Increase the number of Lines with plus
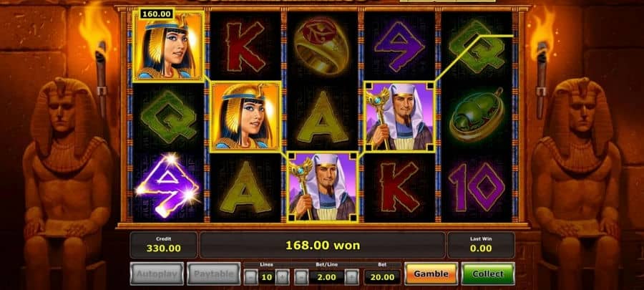Image resolution: width=644 pixels, height=290 pixels. pyautogui.click(x=282, y=277)
